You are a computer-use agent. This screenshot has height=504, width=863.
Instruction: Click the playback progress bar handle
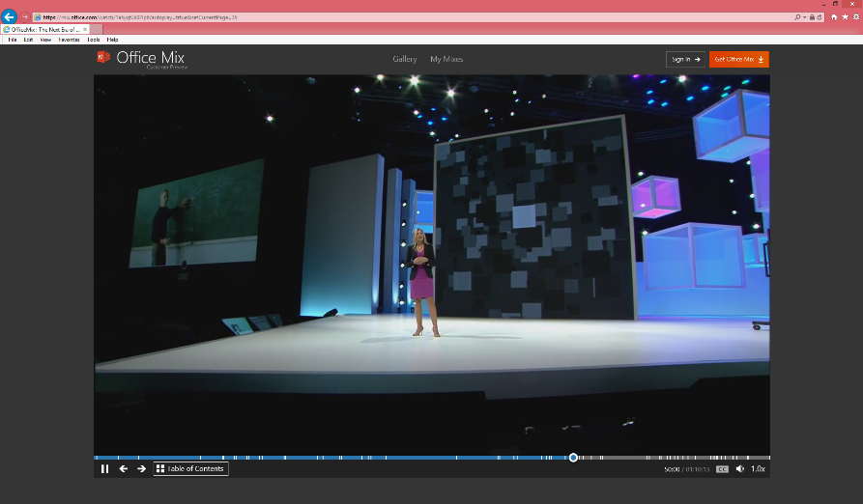point(573,458)
